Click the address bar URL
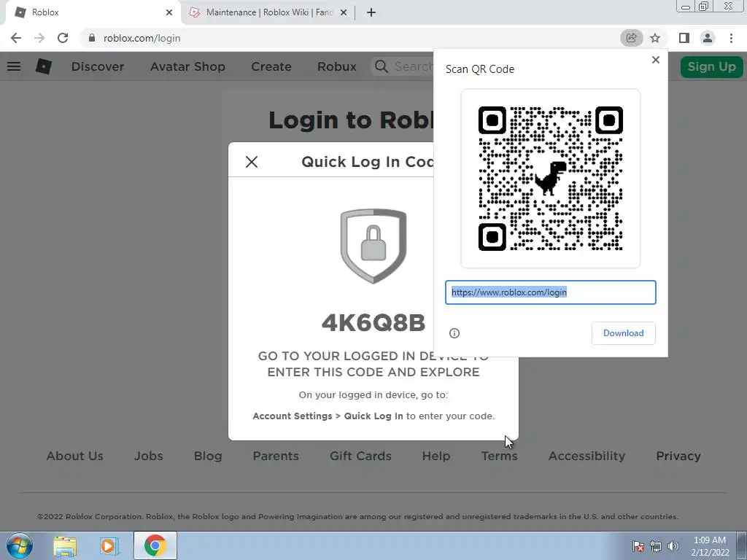The height and width of the screenshot is (560, 747). click(142, 38)
